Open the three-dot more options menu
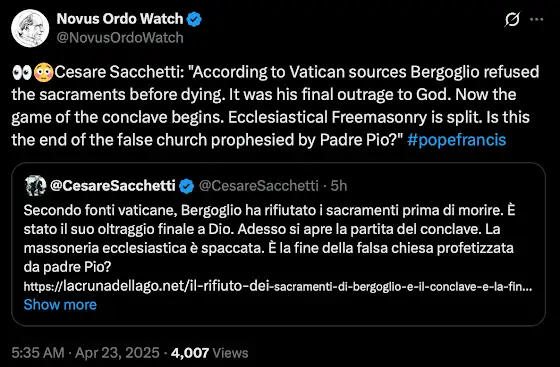Image resolution: width=560 pixels, height=367 pixels. click(x=536, y=19)
